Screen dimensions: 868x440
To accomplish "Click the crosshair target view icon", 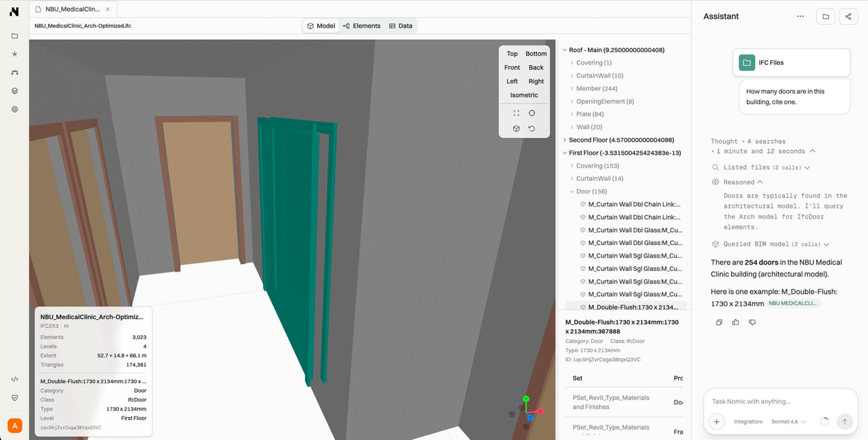I will (x=532, y=113).
